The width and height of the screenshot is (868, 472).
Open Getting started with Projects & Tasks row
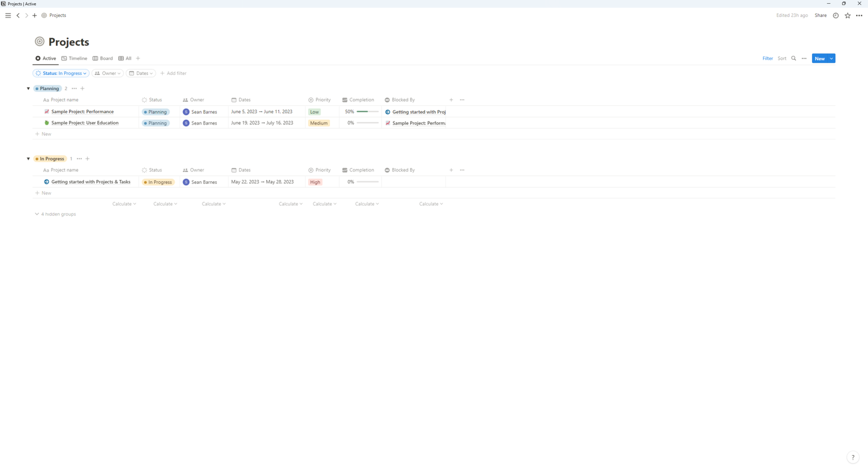point(91,182)
